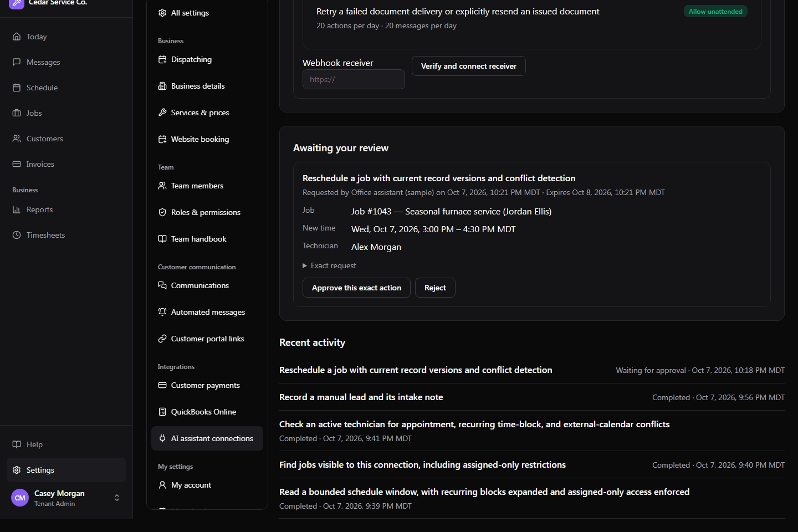This screenshot has height=532, width=798.
Task: Click Verify and connect receiver button
Action: 469,66
